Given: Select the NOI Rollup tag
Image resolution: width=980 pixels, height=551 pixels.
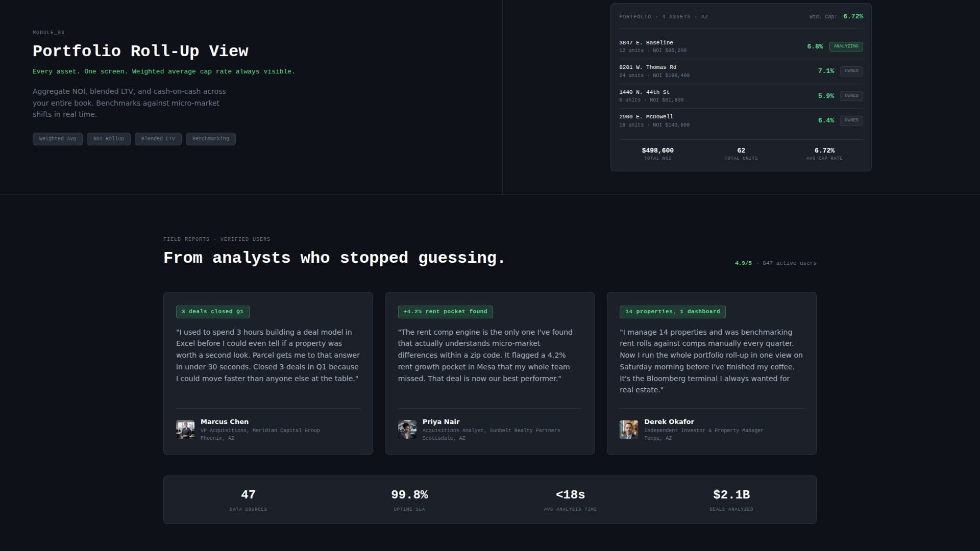Looking at the screenshot, I should tap(108, 139).
